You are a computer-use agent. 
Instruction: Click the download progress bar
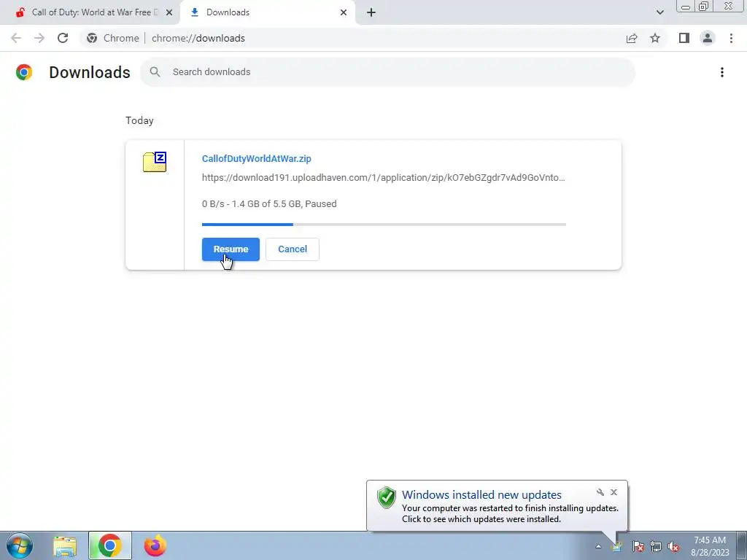click(x=384, y=225)
